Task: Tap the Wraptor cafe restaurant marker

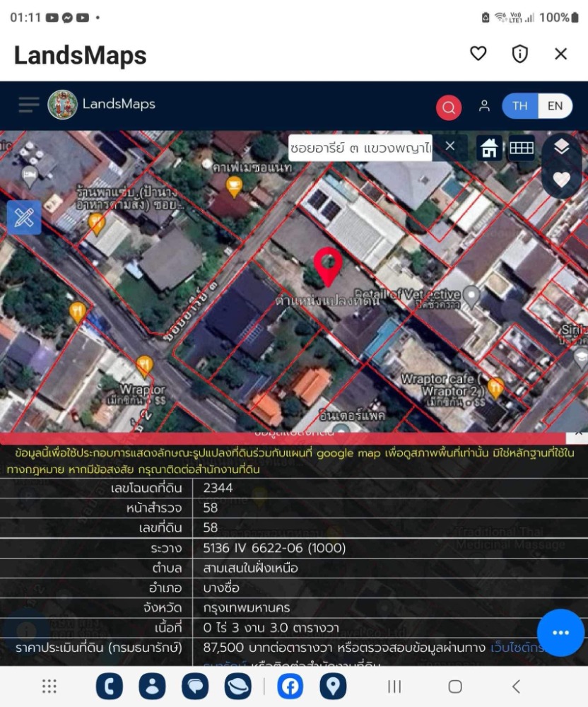Action: (x=495, y=387)
